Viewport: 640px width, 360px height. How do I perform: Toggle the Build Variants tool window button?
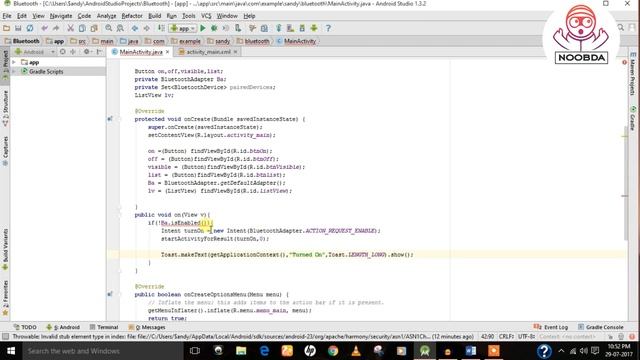tap(5, 249)
